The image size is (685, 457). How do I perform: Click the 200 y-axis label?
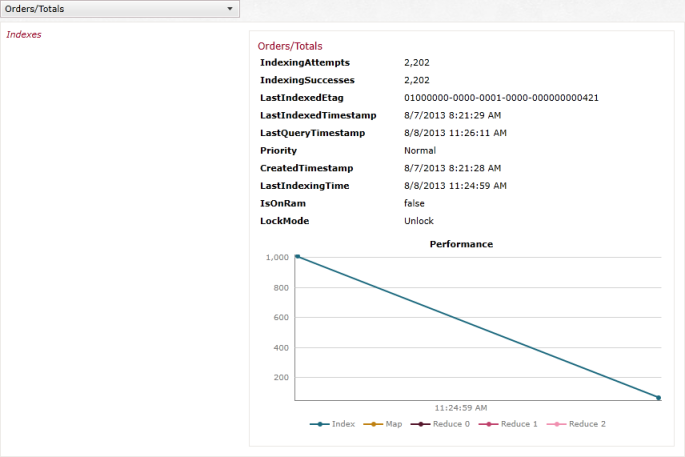[281, 377]
